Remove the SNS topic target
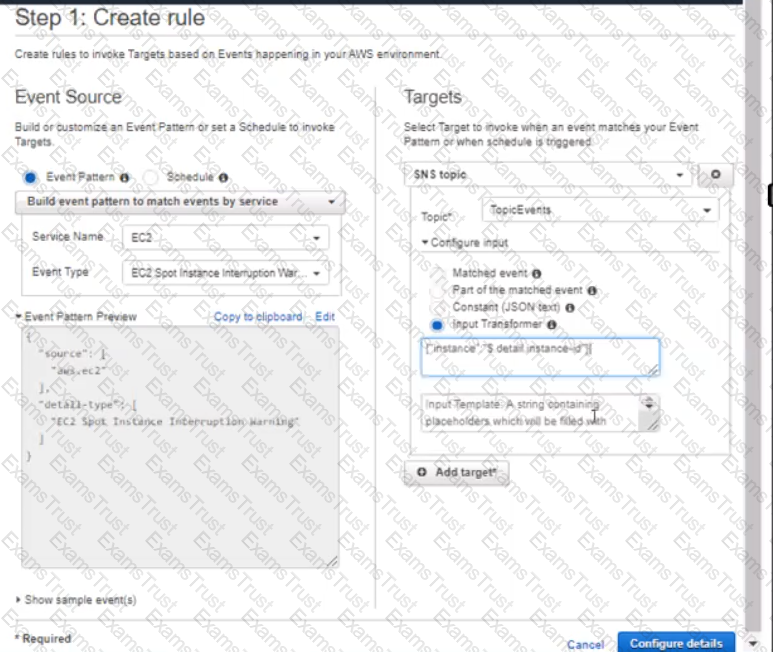The image size is (773, 652). [x=715, y=175]
